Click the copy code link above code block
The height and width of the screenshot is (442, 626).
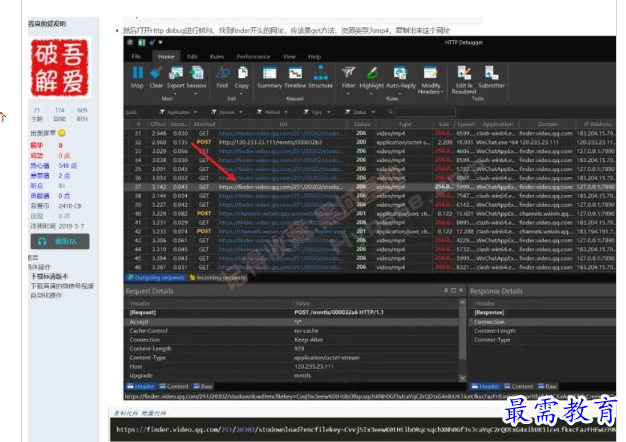coord(126,413)
